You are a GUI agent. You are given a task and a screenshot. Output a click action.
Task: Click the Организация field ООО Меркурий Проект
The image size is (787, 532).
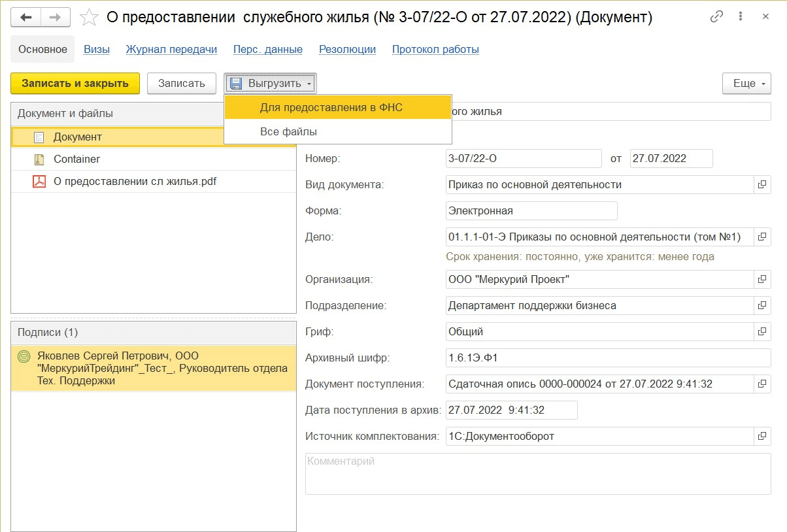pos(600,280)
